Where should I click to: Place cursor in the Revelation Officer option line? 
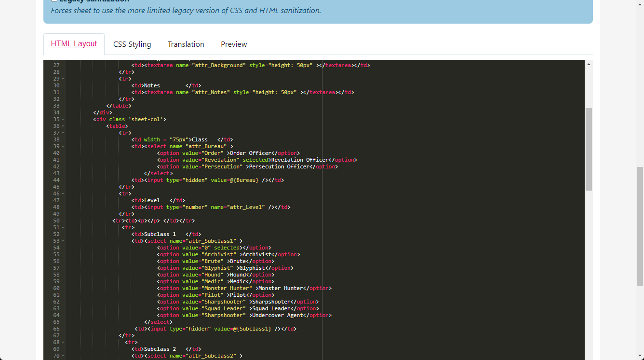(299, 160)
